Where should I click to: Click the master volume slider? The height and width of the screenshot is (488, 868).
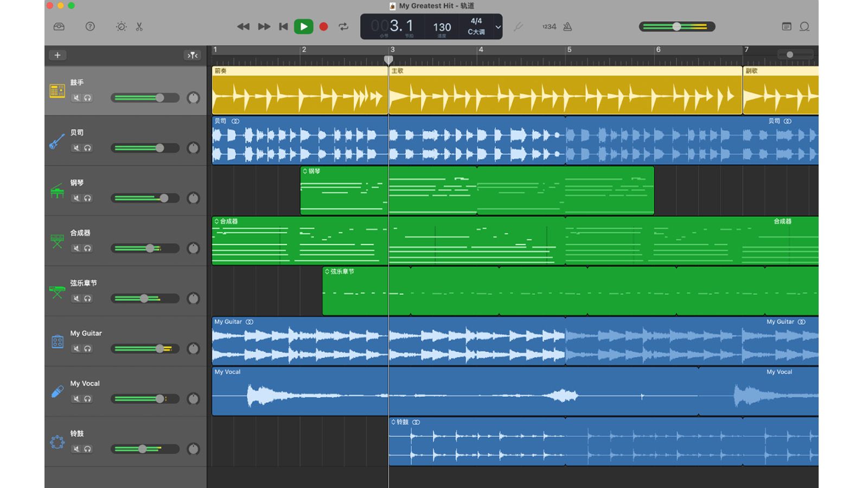tap(676, 27)
